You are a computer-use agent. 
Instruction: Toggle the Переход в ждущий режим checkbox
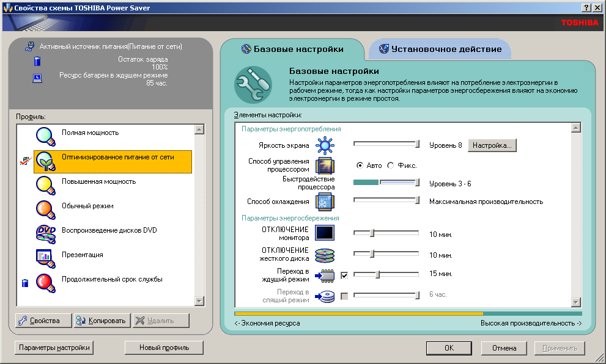tap(344, 275)
